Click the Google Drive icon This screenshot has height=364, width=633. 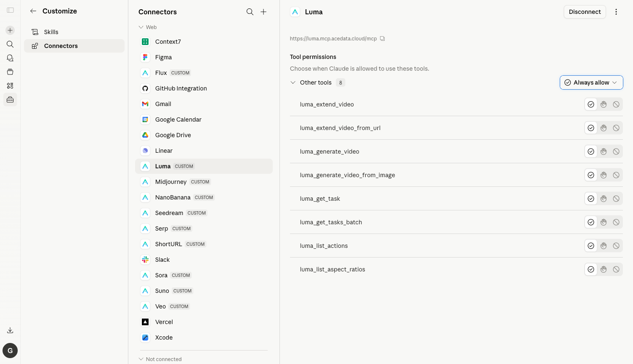pos(145,135)
